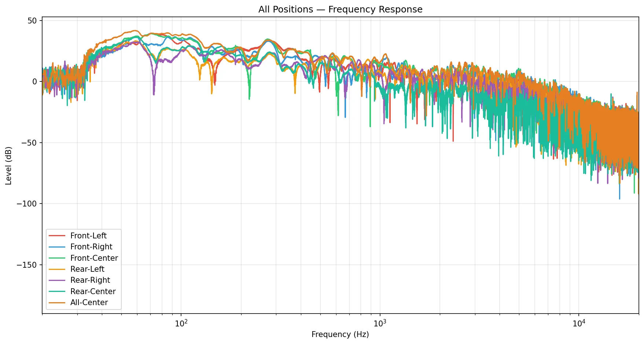Screen dimensions: 644x344
Task: Select the Rear-Center legend label
Action: tap(93, 292)
